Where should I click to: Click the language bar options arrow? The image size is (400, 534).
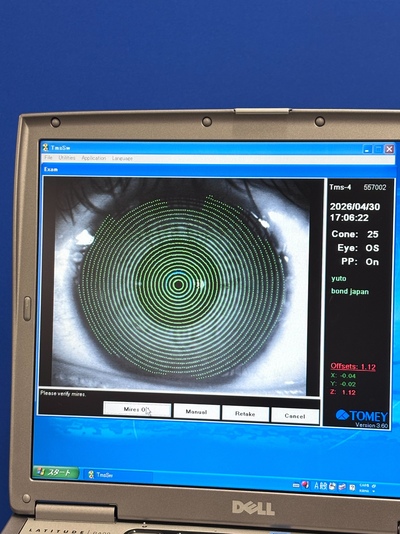pyautogui.click(x=373, y=491)
